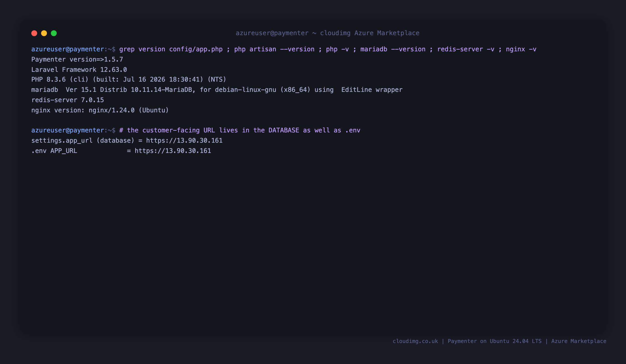626x364 pixels.
Task: Click the URL after .env APP_URL
Action: 173,151
